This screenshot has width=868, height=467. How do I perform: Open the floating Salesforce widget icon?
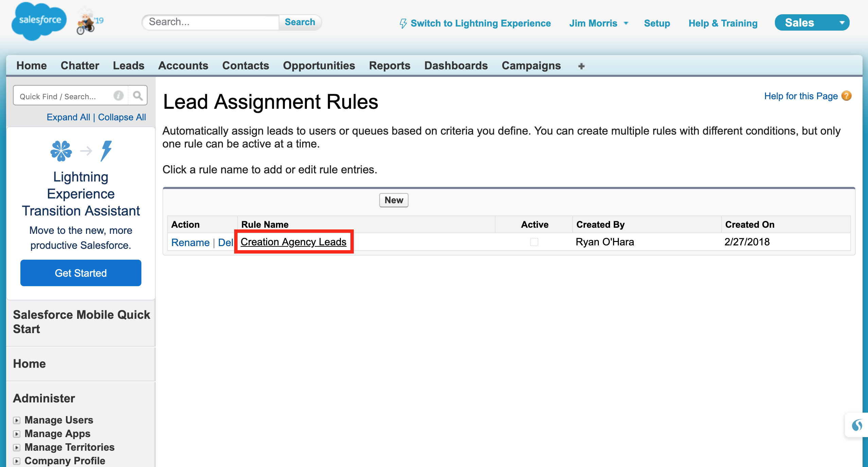tap(857, 425)
